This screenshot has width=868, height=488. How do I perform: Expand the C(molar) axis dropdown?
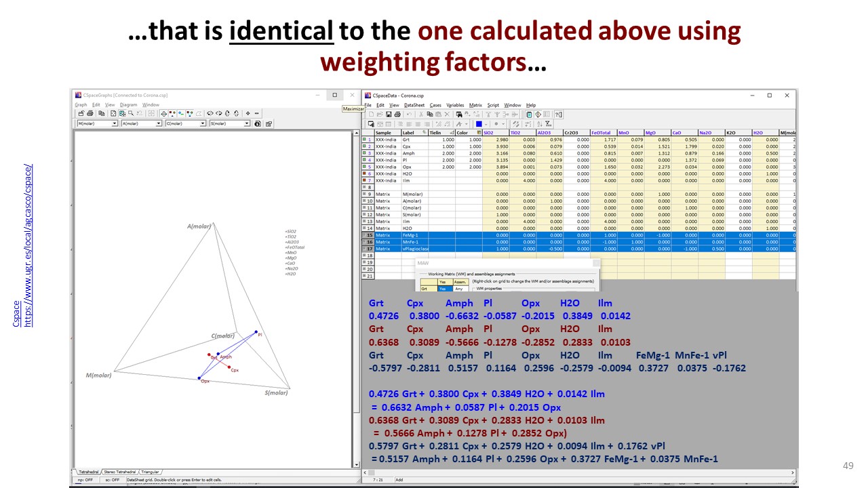[x=203, y=124]
